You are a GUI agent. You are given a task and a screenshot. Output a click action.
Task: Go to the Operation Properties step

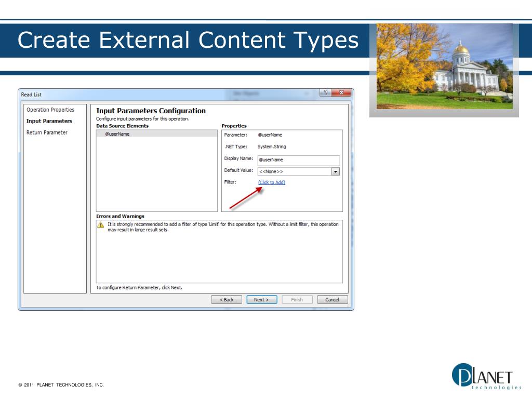coord(50,110)
